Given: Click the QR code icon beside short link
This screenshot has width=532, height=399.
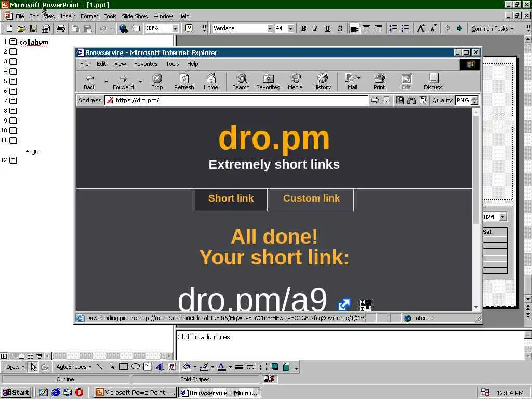Looking at the screenshot, I should 365,305.
